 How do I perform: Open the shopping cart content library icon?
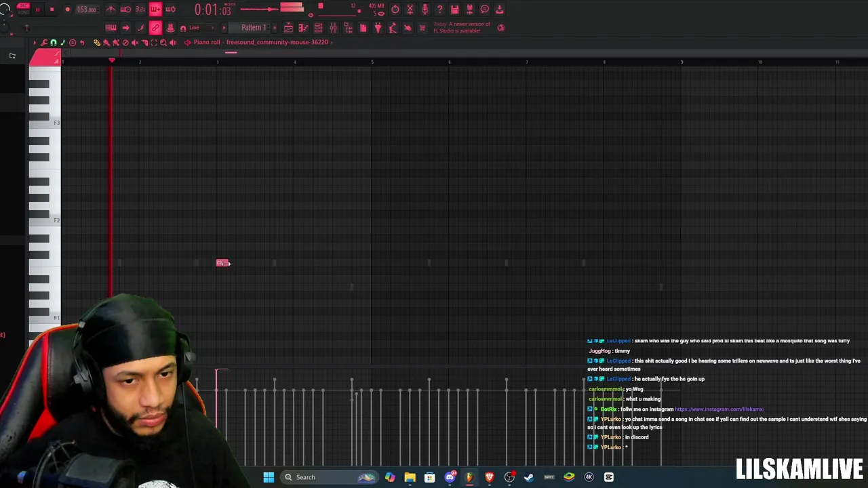tap(422, 28)
